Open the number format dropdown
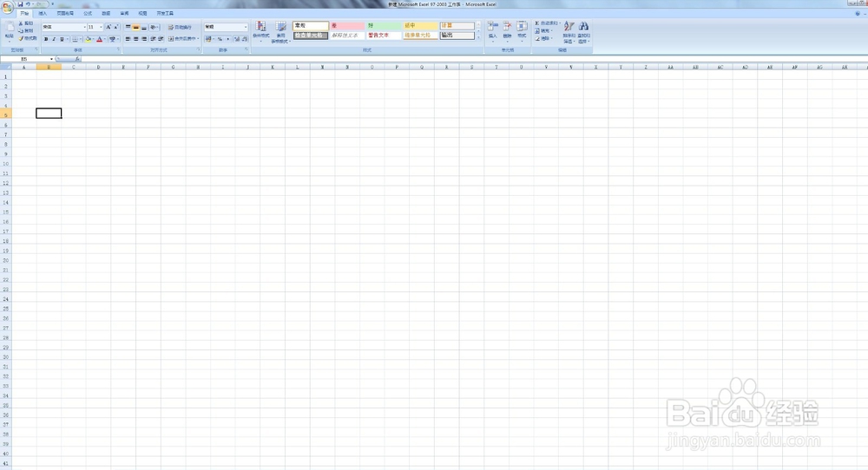868x470 pixels. click(x=246, y=27)
